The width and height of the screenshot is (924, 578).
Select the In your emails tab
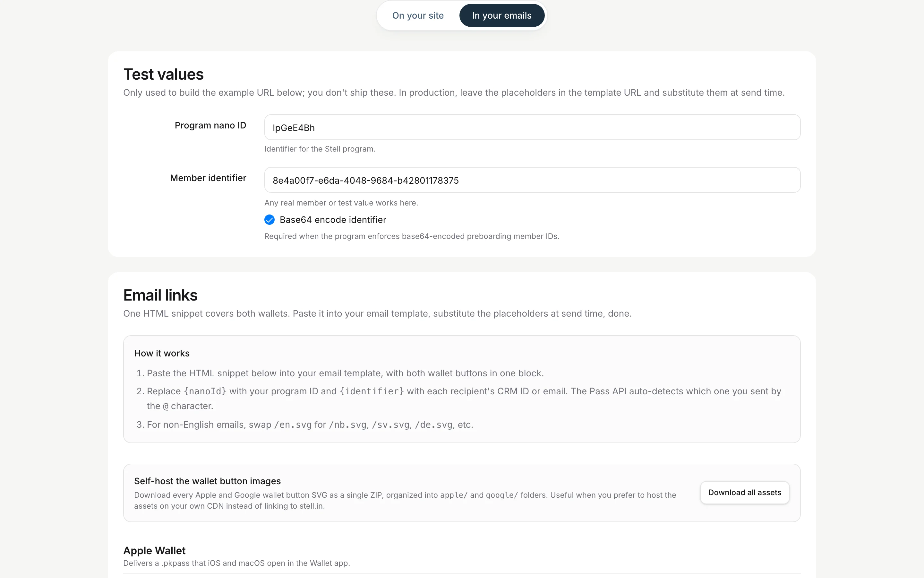pos(501,16)
